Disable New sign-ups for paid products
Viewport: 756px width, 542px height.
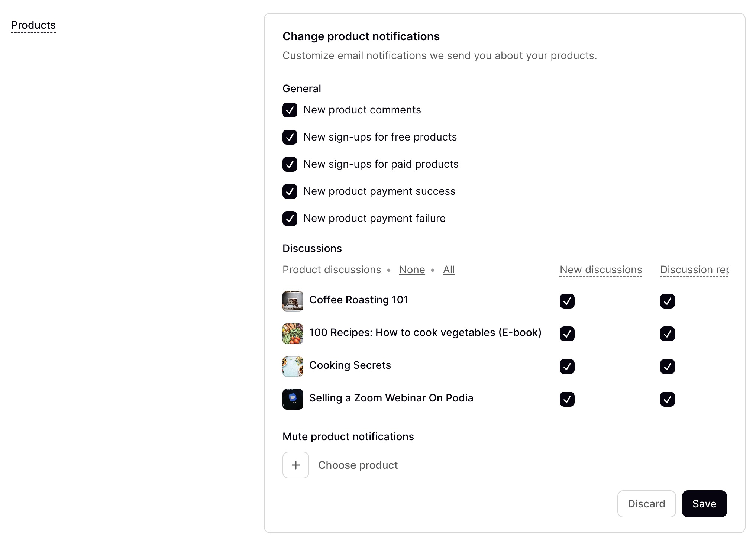pyautogui.click(x=290, y=164)
